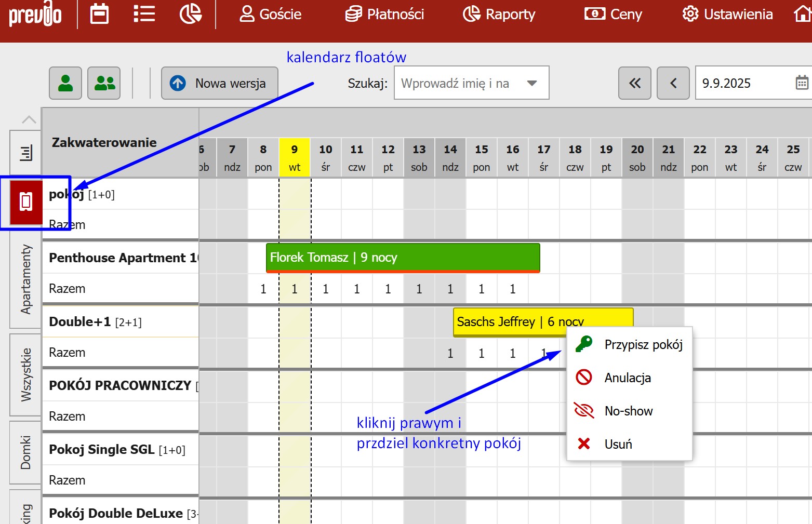Switch to the Apartamenty sidebar tab
The height and width of the screenshot is (524, 812).
[x=26, y=280]
